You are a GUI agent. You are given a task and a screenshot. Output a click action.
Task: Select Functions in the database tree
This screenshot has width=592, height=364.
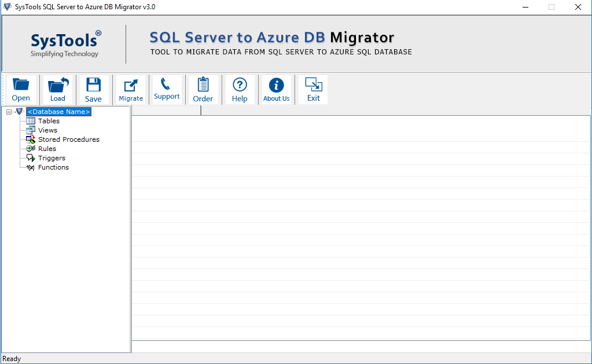click(x=53, y=167)
